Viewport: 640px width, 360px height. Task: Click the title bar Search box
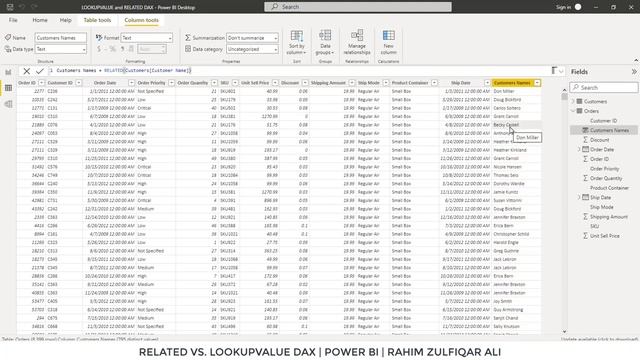point(358,7)
